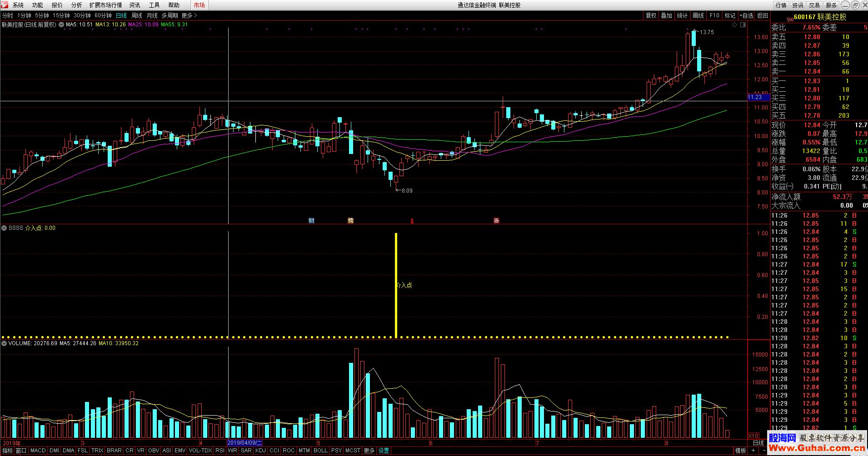The image size is (868, 456).
Task: Switch to 周线 weekly period
Action: pos(137,15)
